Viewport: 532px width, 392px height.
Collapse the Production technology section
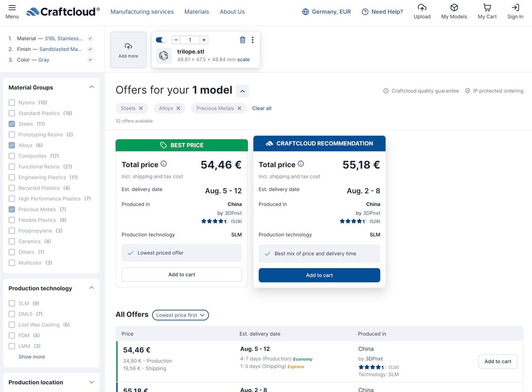tap(92, 288)
